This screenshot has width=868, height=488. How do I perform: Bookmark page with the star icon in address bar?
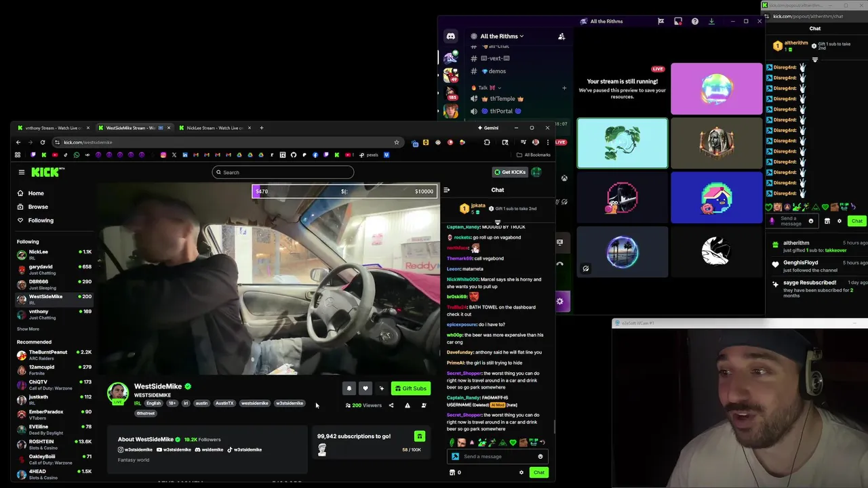397,142
